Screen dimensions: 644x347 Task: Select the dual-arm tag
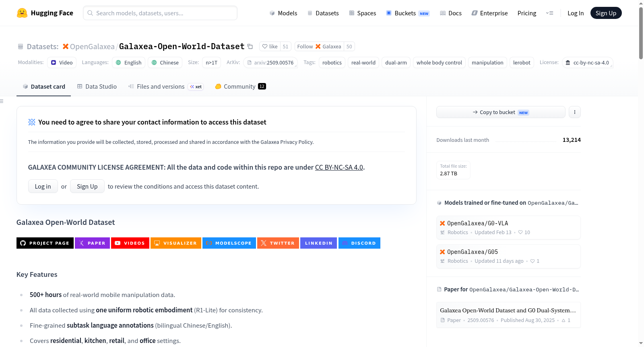(396, 62)
